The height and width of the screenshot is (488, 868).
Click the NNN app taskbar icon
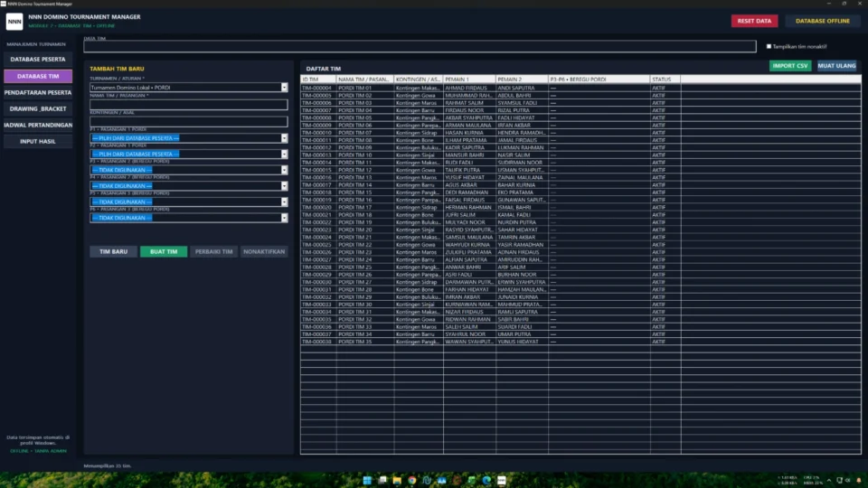point(502,480)
